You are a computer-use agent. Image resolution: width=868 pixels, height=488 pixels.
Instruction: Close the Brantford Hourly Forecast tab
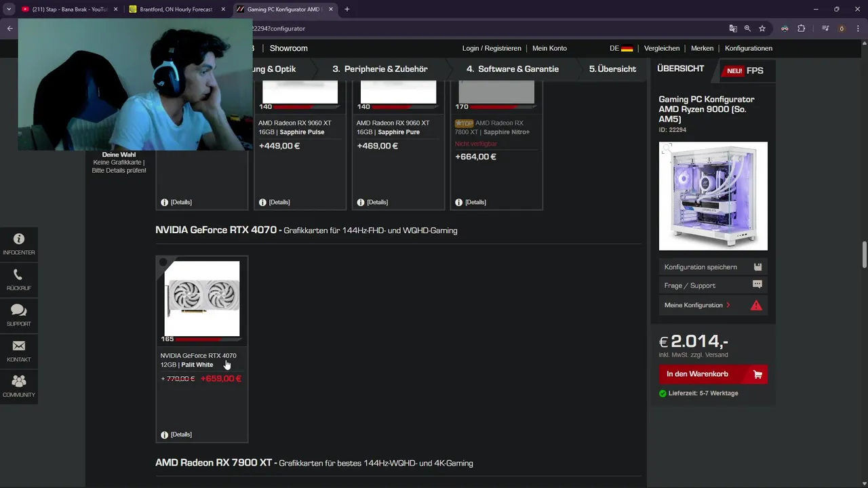(223, 9)
